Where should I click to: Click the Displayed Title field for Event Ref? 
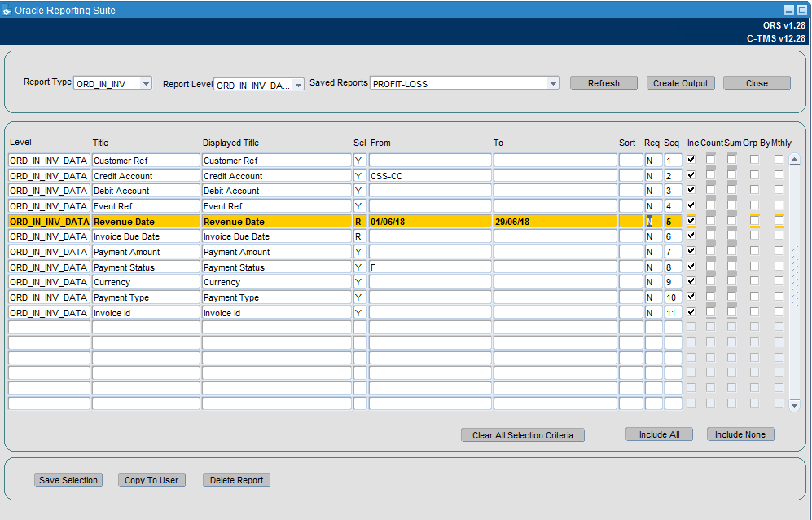[277, 206]
